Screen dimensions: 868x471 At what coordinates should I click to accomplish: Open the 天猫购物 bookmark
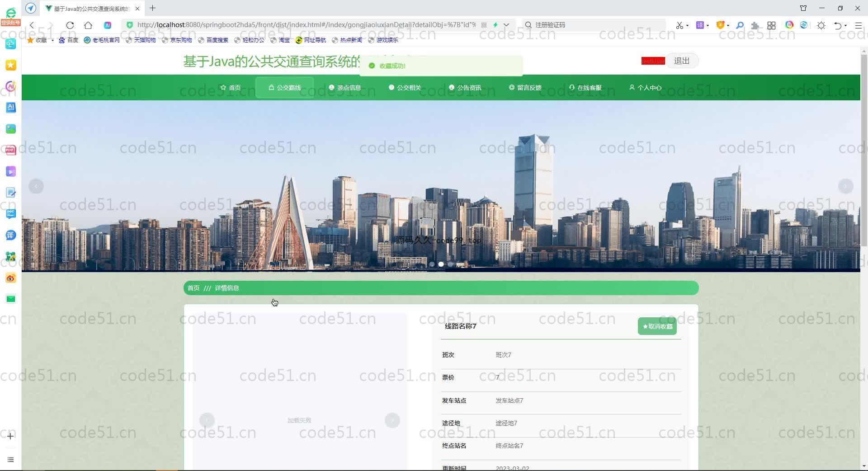pyautogui.click(x=141, y=40)
